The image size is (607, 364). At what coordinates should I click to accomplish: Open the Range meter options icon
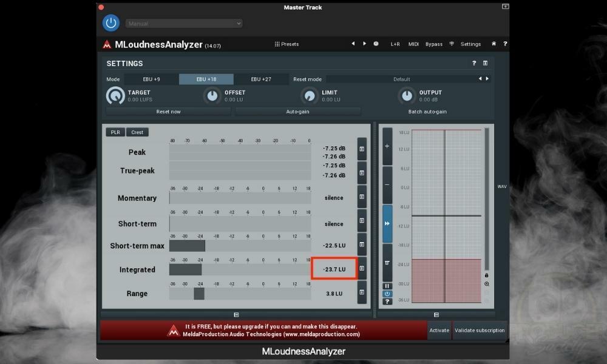[362, 292]
